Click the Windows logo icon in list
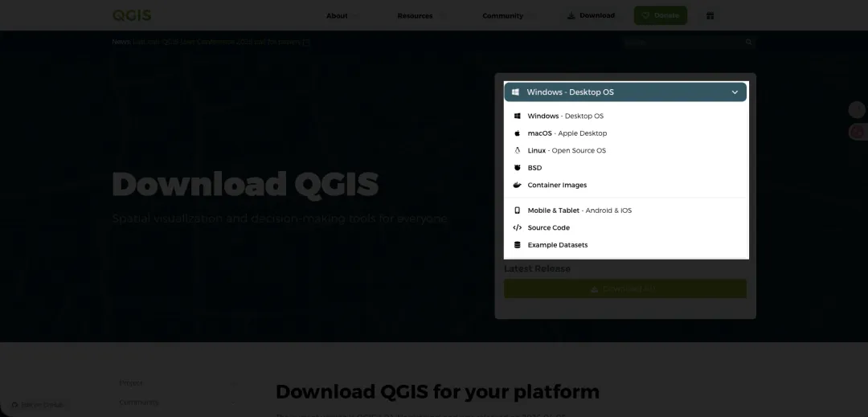This screenshot has height=417, width=868. point(517,117)
